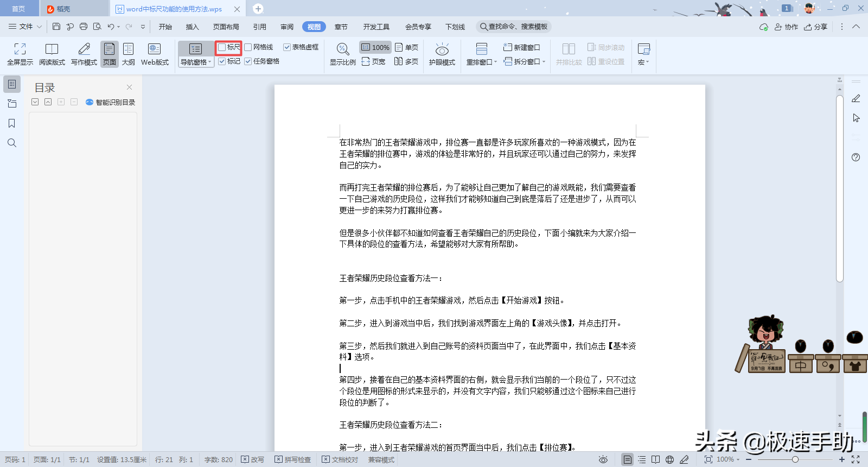Add a new document tab with plus
868x467 pixels.
pyautogui.click(x=258, y=9)
